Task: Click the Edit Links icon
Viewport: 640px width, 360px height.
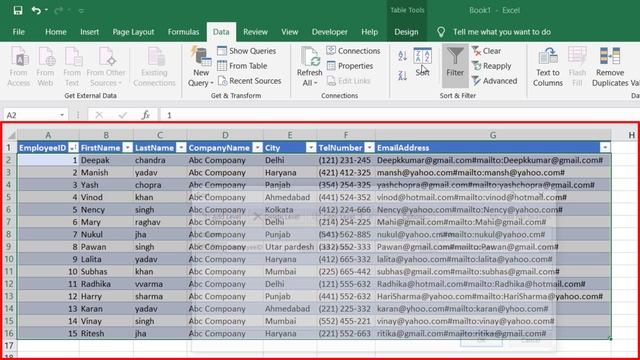Action: [331, 81]
